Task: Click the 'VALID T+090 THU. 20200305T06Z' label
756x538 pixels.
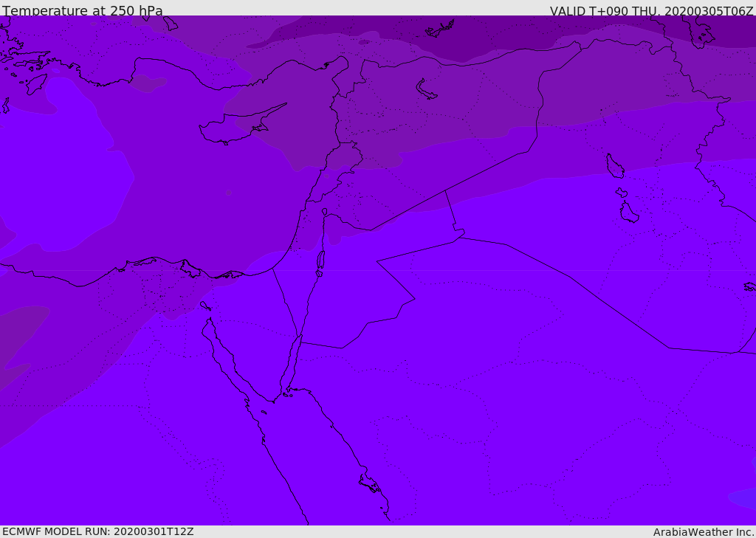Action: tap(651, 10)
